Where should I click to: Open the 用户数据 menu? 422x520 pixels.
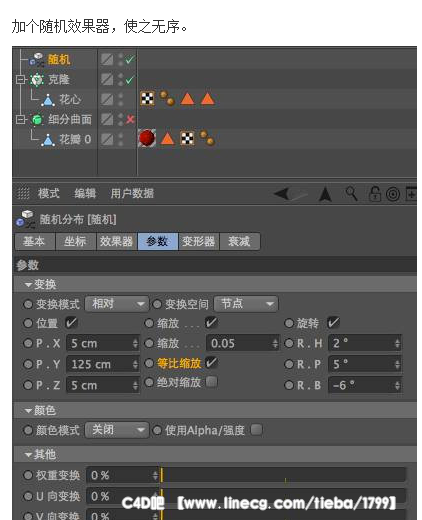click(132, 194)
